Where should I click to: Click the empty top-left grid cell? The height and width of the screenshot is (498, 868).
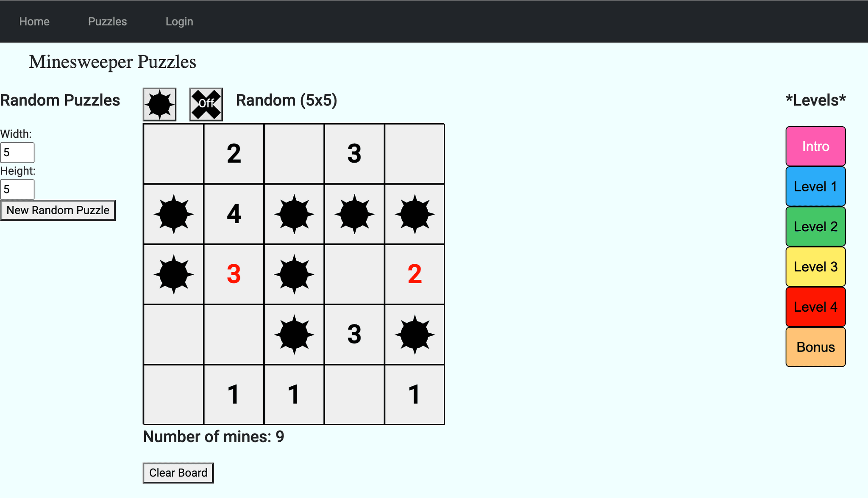(x=174, y=154)
